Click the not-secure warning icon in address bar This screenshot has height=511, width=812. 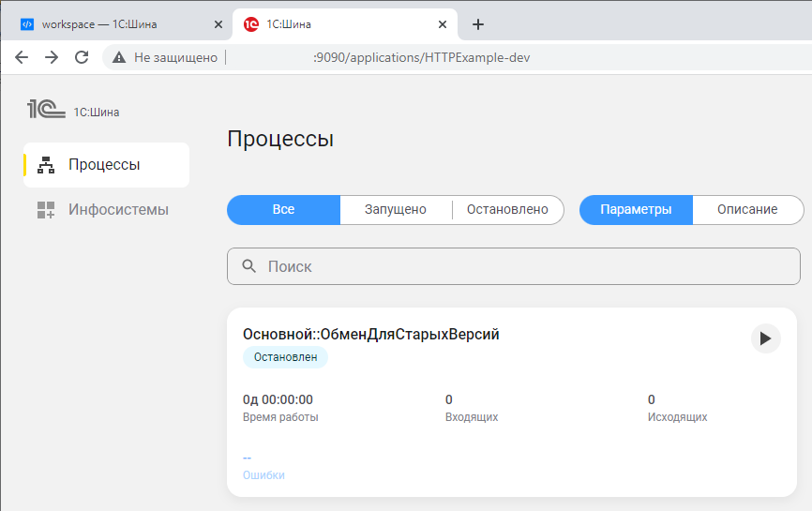[119, 57]
